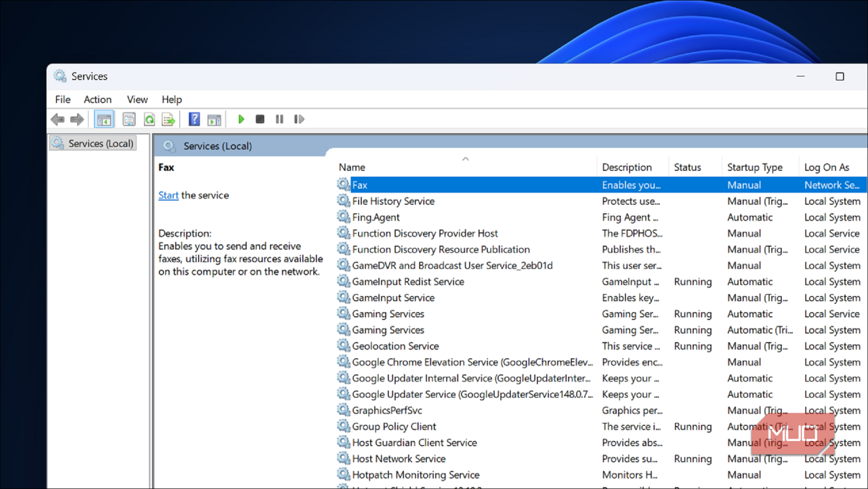
Task: Open the Action menu
Action: point(97,99)
